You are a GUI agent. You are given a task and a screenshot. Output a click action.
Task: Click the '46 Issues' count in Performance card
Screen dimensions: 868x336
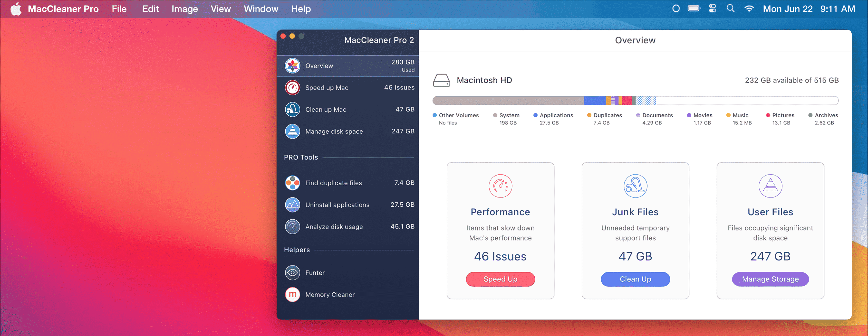(500, 257)
